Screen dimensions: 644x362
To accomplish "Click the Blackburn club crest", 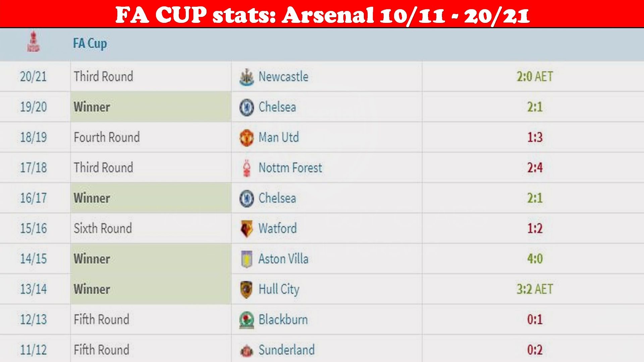I will (247, 320).
